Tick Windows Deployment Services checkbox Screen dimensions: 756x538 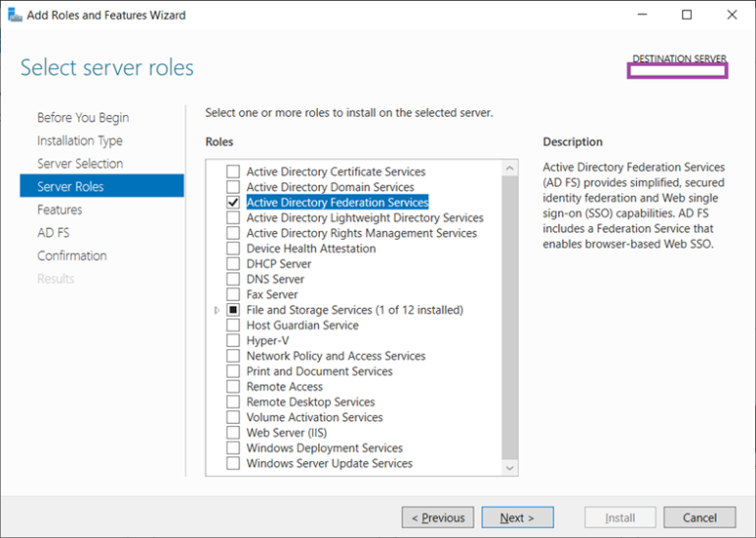click(233, 448)
